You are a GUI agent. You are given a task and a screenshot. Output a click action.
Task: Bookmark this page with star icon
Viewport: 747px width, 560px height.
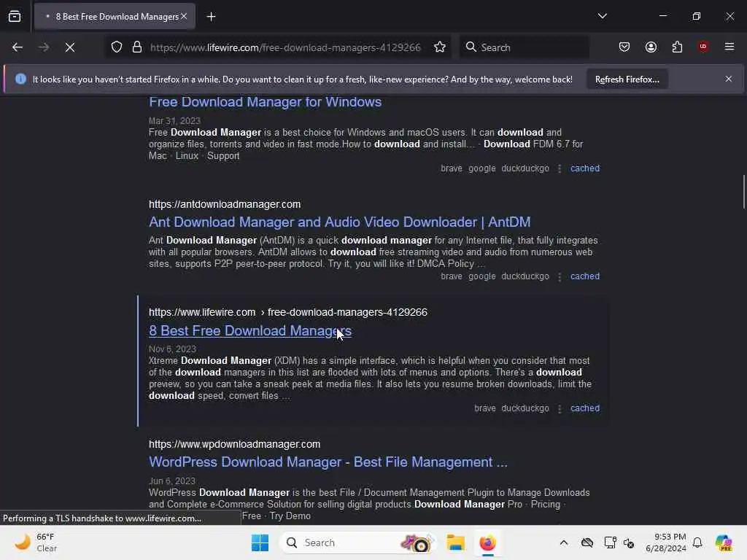(x=440, y=47)
